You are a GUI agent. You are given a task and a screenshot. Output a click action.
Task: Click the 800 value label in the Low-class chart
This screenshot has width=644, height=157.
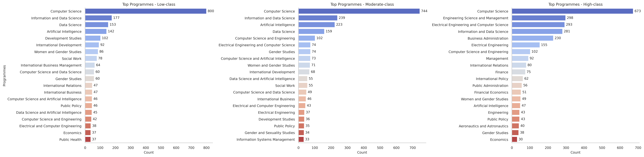211,11
